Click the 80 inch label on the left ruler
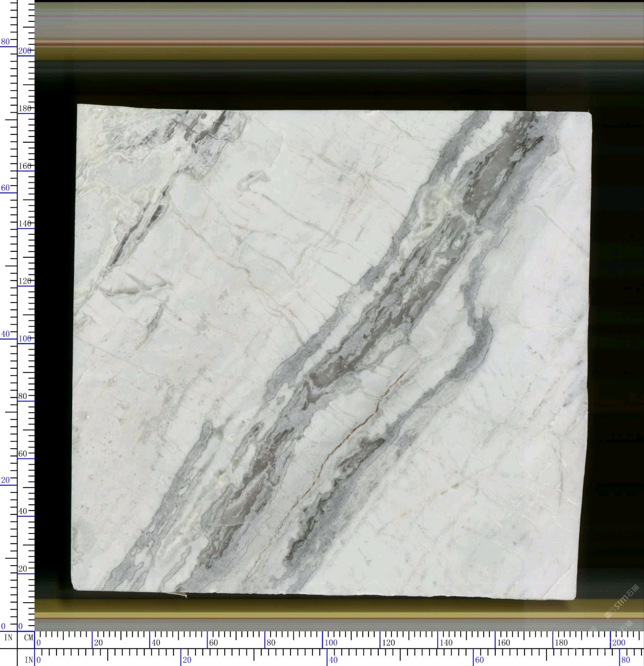This screenshot has width=644, height=666. click(5, 42)
